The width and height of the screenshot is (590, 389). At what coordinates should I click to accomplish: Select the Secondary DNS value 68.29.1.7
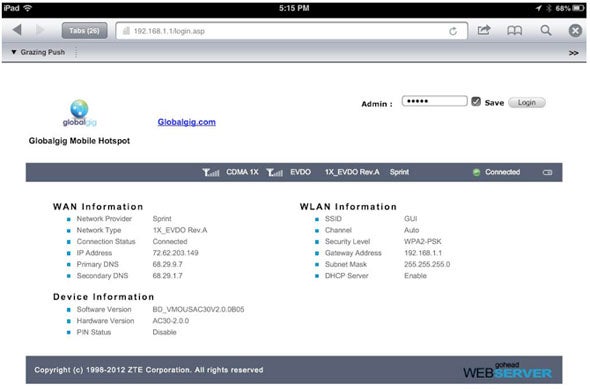(167, 276)
